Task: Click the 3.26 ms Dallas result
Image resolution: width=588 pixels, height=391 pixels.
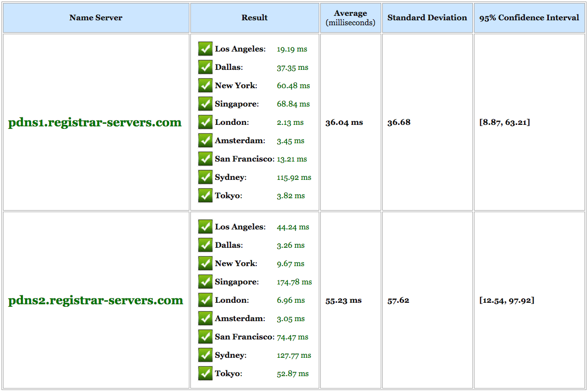Action: (291, 245)
